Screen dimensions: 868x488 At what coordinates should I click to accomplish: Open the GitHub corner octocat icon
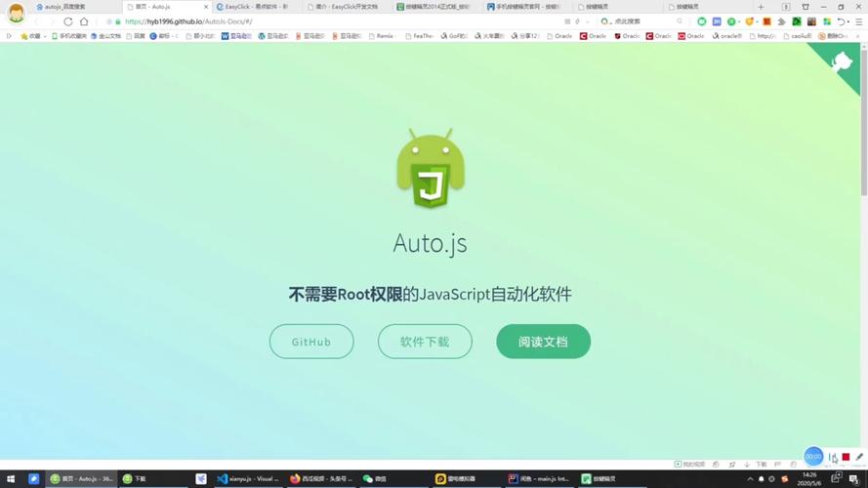tap(841, 61)
